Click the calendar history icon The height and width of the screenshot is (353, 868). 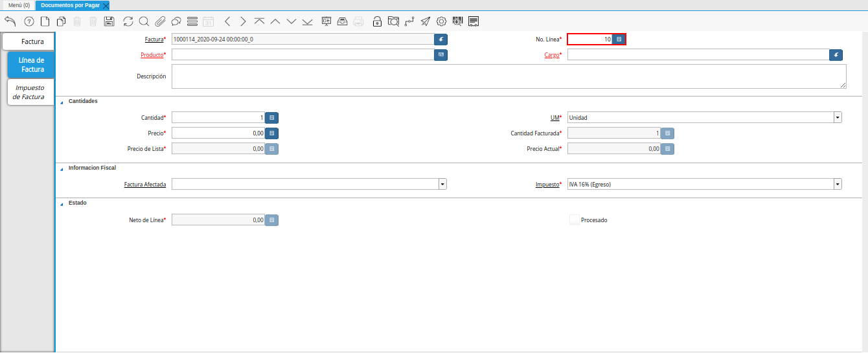click(x=209, y=21)
